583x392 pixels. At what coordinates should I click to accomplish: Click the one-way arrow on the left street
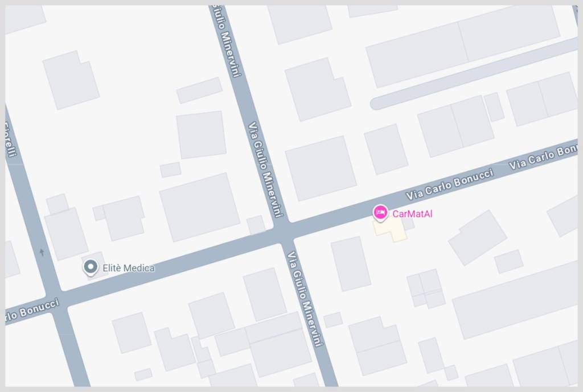pos(42,253)
